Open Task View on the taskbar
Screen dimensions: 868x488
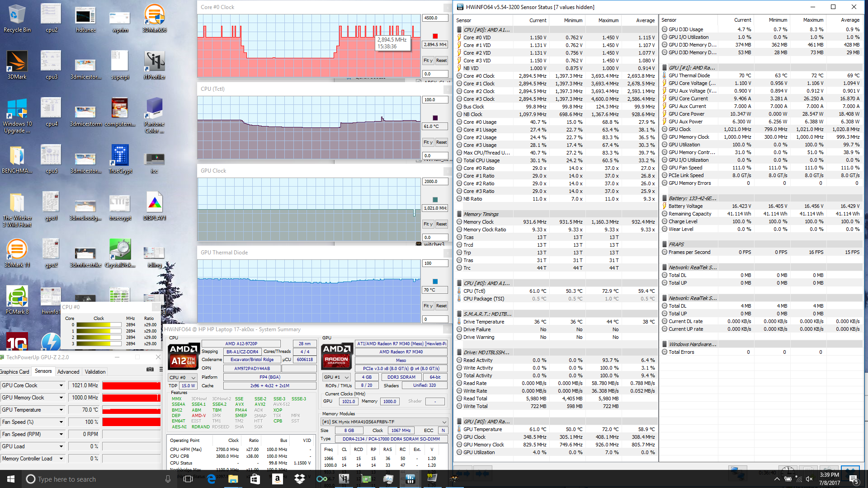pos(188,479)
